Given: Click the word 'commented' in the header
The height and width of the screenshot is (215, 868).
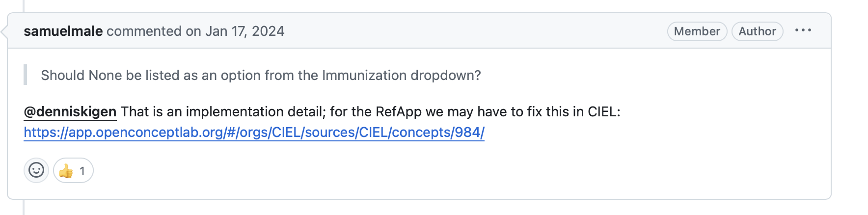Looking at the screenshot, I should click(x=144, y=31).
